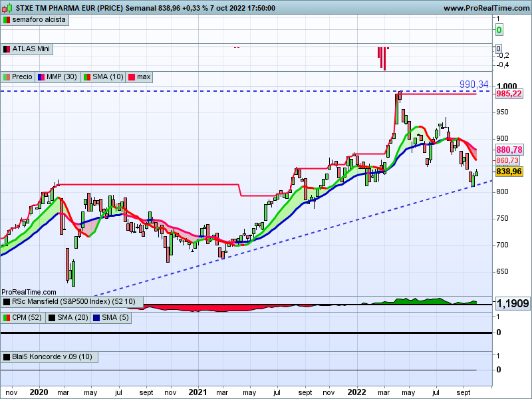Select the MMP (30) legend label
This screenshot has width=532, height=399.
pyautogui.click(x=62, y=77)
